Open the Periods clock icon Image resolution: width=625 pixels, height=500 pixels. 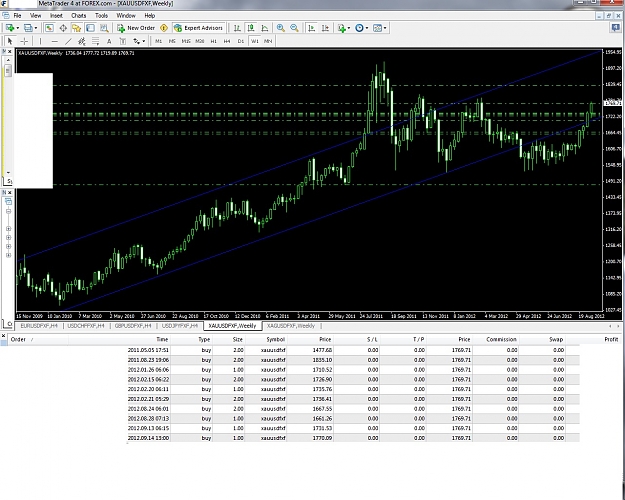(360, 28)
